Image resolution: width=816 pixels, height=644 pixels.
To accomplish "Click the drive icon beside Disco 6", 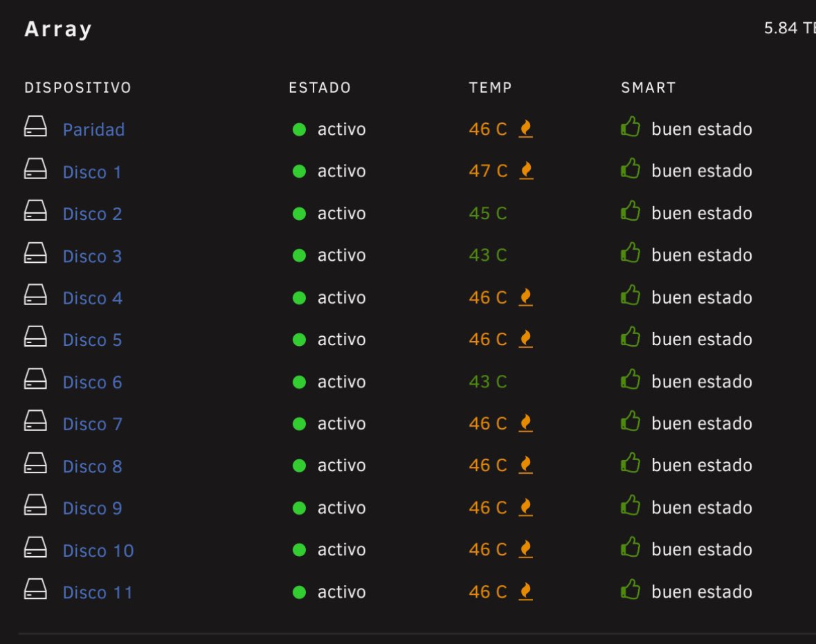I will click(x=35, y=378).
